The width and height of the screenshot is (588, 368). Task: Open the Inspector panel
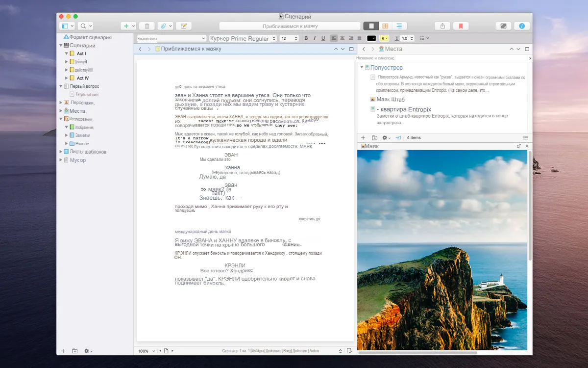tap(522, 26)
